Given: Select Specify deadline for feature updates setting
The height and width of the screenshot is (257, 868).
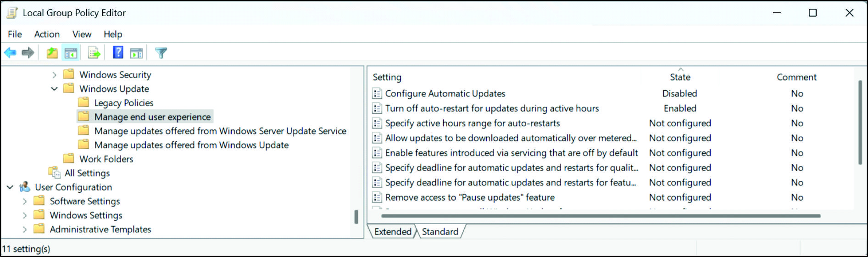Looking at the screenshot, I should [x=511, y=183].
